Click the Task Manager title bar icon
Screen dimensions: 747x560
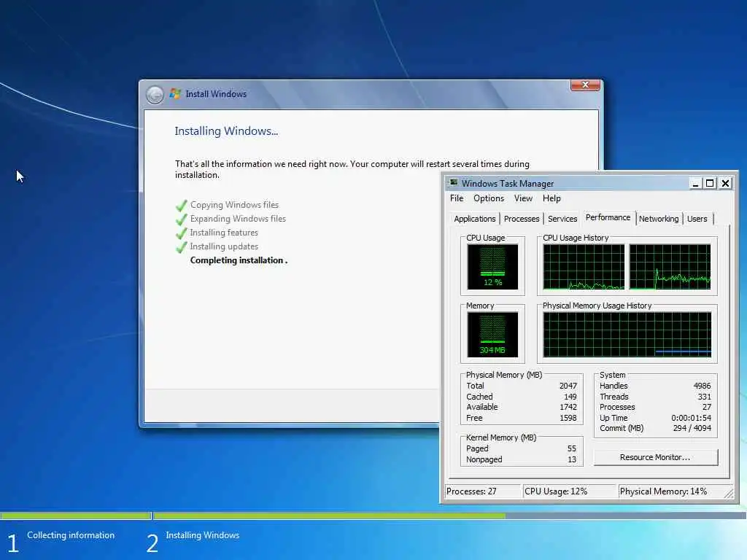click(x=454, y=183)
